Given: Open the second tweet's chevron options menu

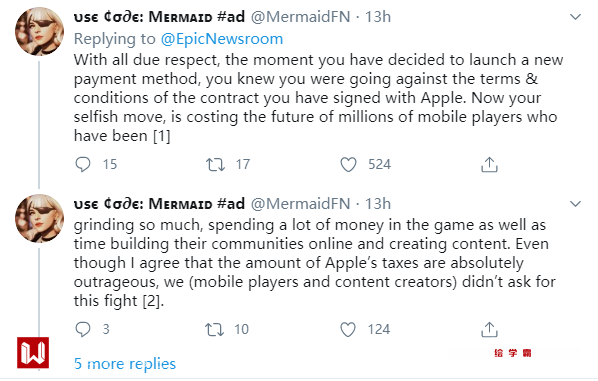Looking at the screenshot, I should (575, 204).
